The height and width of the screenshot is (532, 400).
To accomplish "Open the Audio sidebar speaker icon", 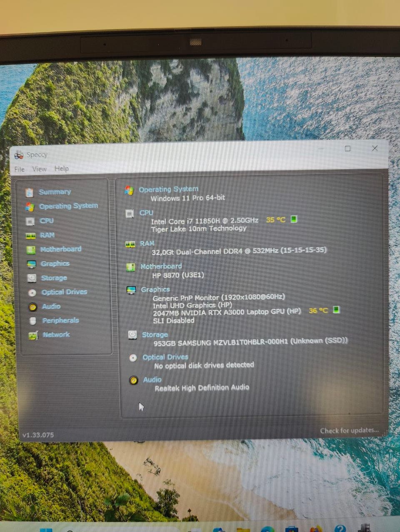I will (33, 307).
